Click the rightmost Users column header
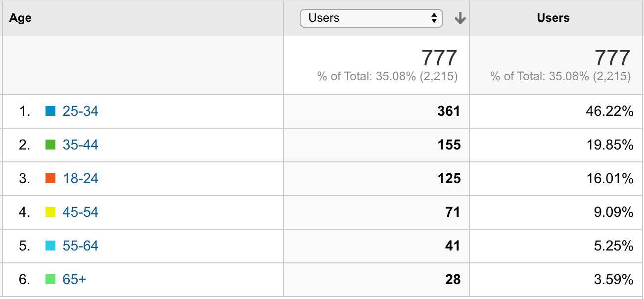644x299 pixels. 553,18
